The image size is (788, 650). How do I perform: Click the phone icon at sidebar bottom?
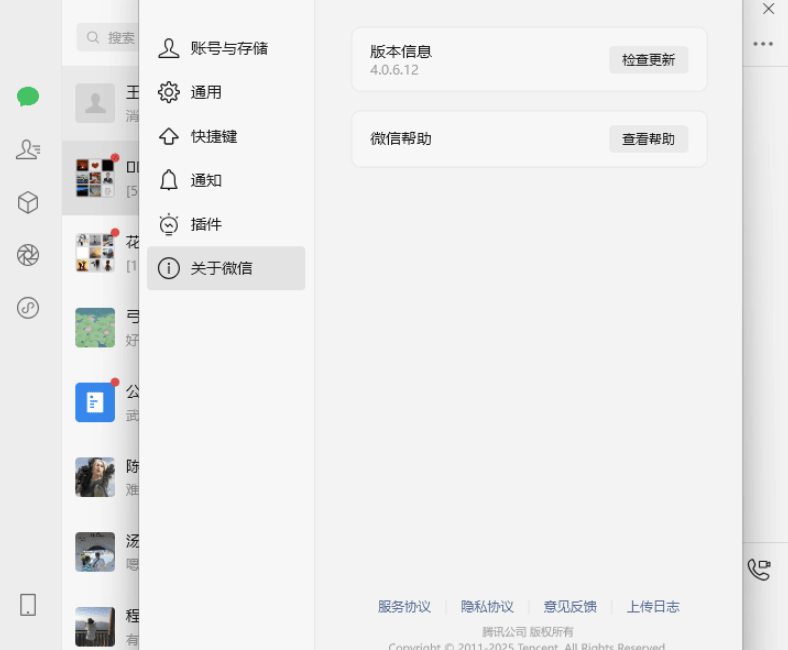click(x=28, y=605)
